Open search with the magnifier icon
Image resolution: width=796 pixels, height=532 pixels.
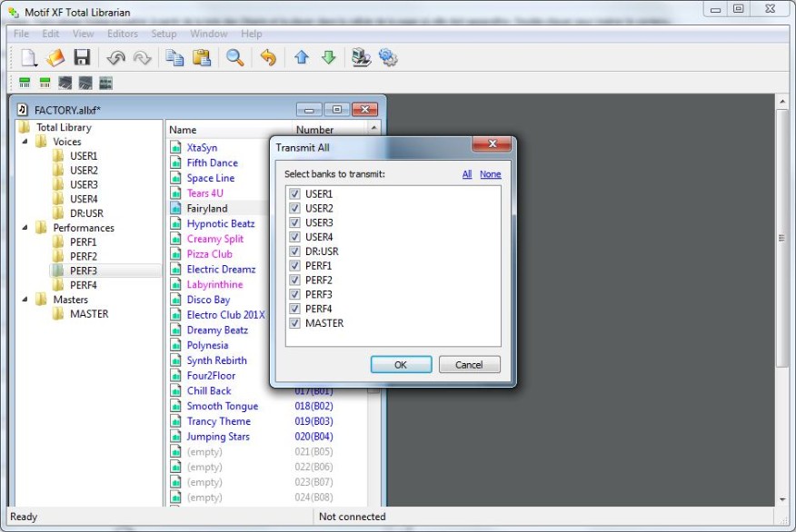[234, 58]
